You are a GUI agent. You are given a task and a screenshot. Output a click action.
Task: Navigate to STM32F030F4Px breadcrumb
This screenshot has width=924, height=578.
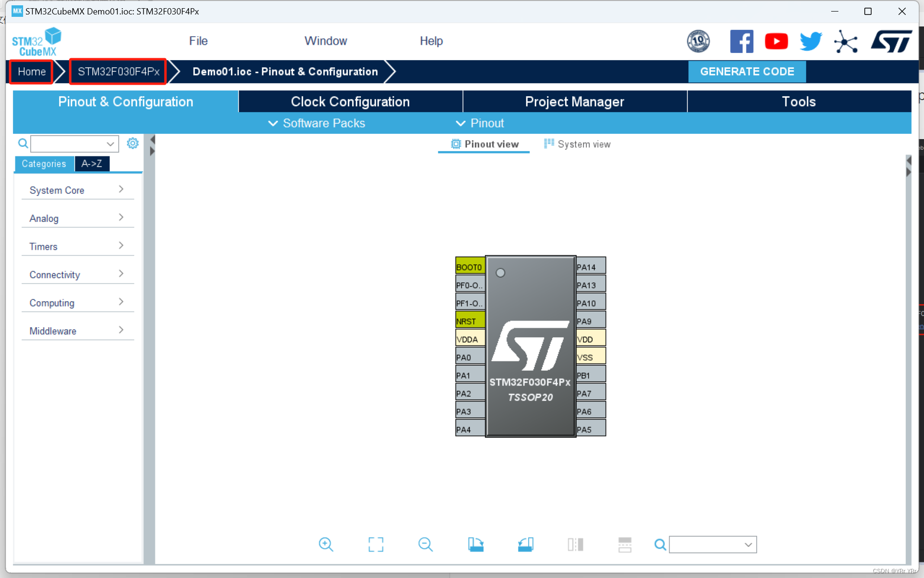tap(118, 71)
